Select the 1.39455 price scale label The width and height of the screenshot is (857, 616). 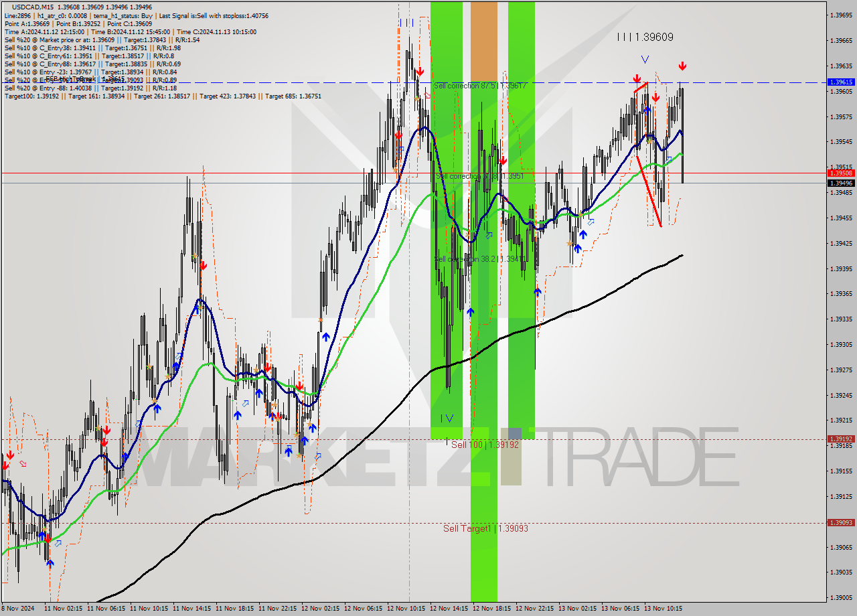coord(841,218)
